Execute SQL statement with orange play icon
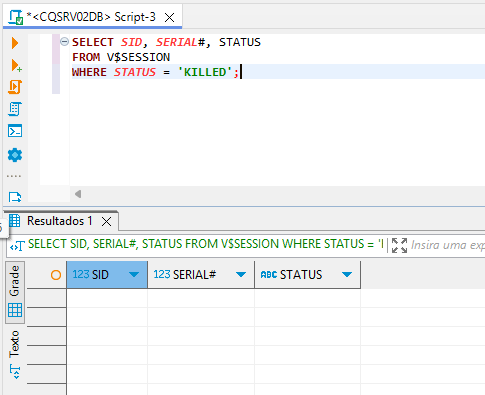Viewport: 485px width, 395px height. pyautogui.click(x=15, y=43)
